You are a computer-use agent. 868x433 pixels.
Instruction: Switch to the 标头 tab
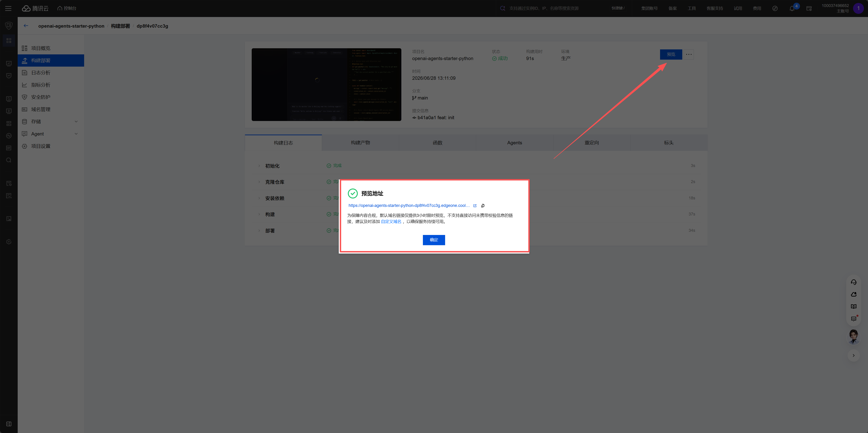pyautogui.click(x=668, y=143)
